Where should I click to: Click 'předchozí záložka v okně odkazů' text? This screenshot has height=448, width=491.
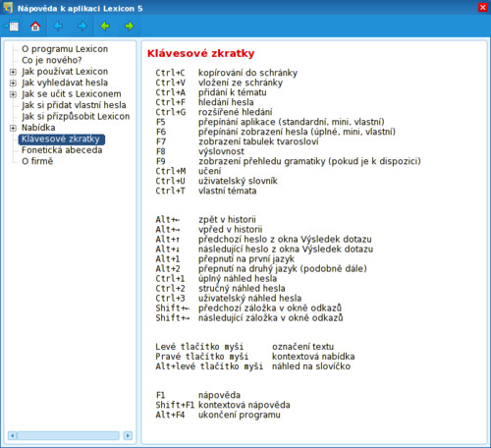[270, 308]
